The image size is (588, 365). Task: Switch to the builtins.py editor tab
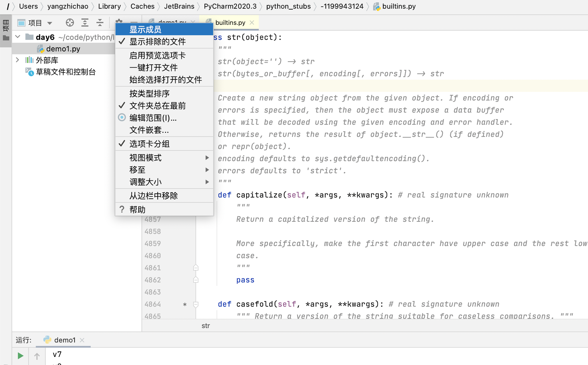tap(230, 23)
